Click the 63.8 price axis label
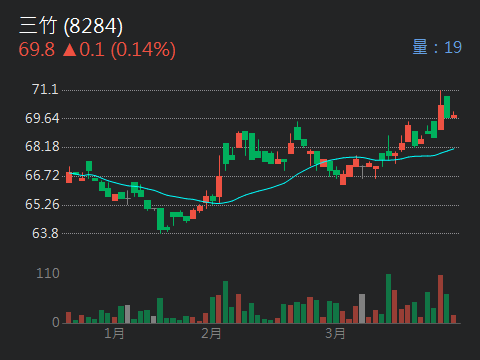The width and height of the screenshot is (480, 360). [x=45, y=233]
